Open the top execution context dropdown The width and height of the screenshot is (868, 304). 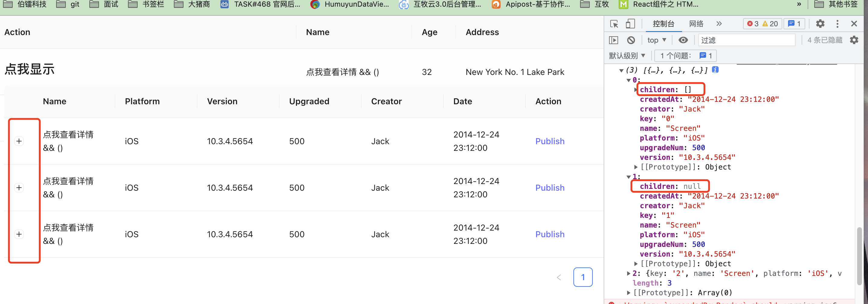[656, 40]
